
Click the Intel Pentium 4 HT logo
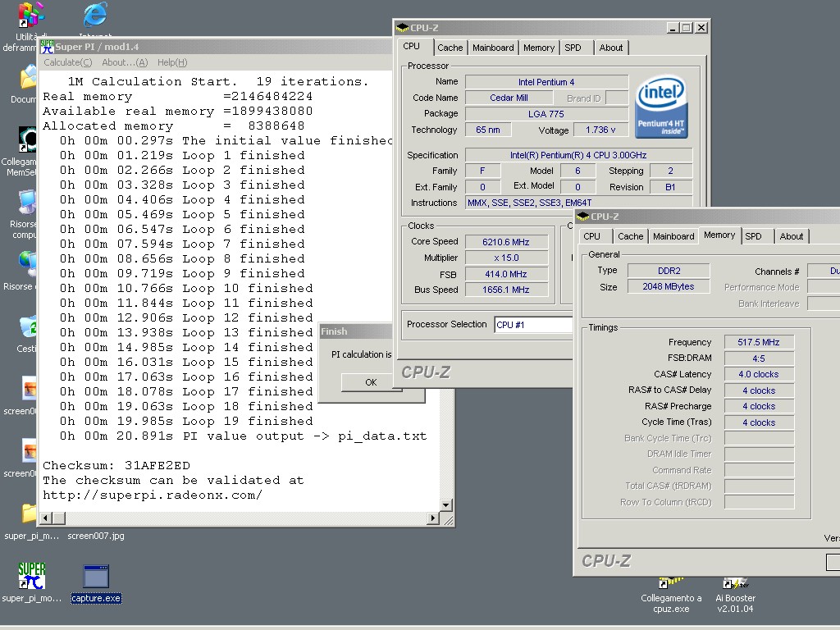coord(661,106)
